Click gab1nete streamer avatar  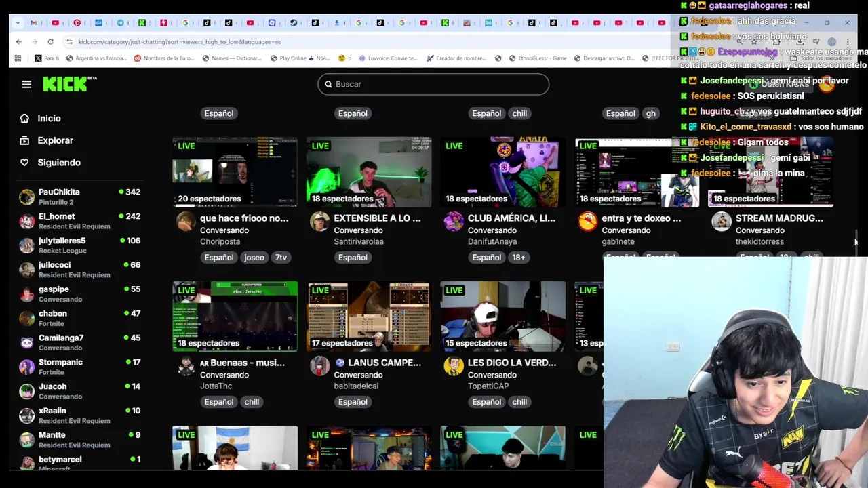pyautogui.click(x=587, y=222)
